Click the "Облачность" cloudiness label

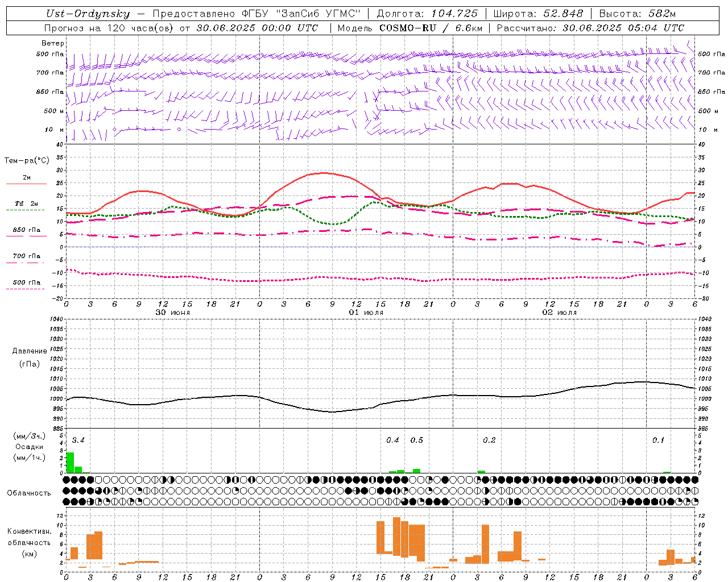click(x=29, y=493)
